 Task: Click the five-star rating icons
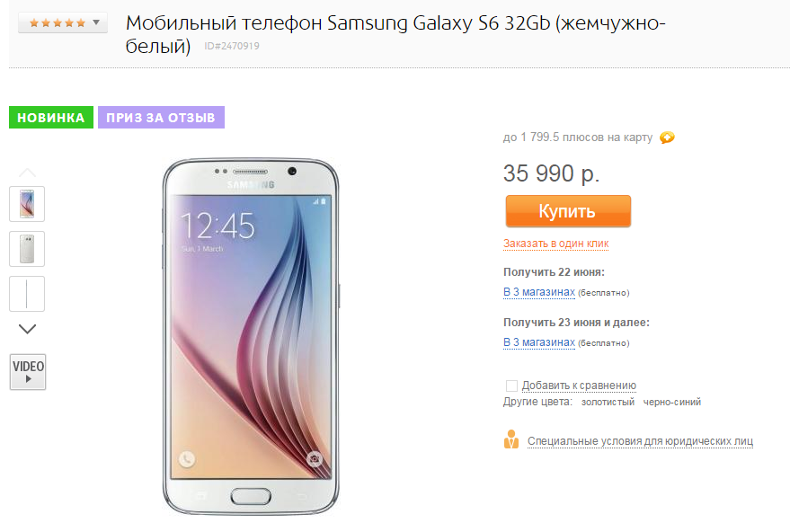[x=58, y=22]
